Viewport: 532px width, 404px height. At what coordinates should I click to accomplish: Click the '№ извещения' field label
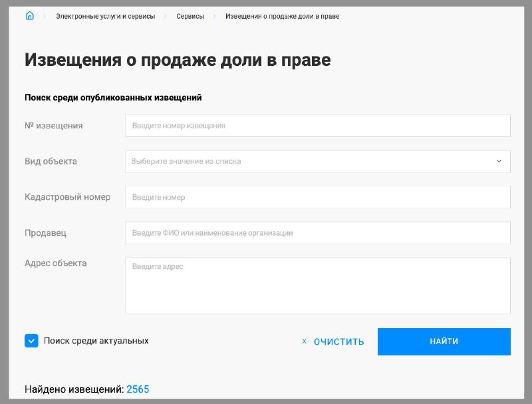tap(54, 126)
